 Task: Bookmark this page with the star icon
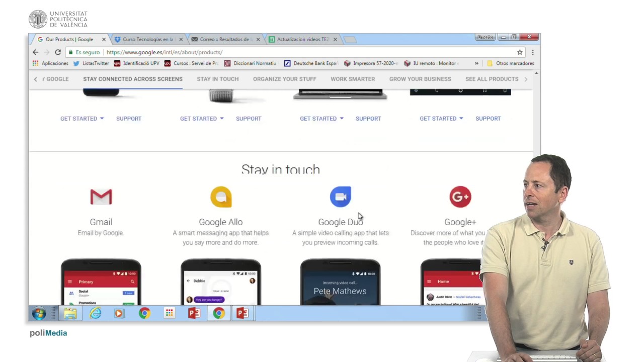coord(520,52)
